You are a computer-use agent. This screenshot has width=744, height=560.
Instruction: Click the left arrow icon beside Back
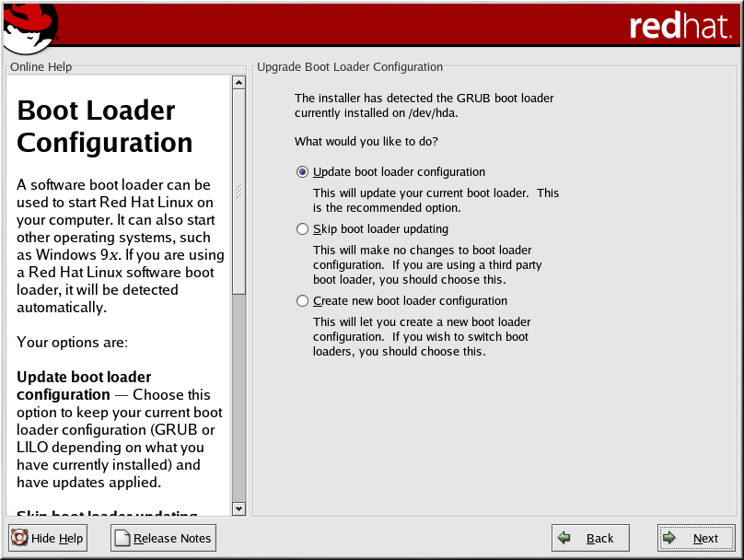(x=564, y=538)
